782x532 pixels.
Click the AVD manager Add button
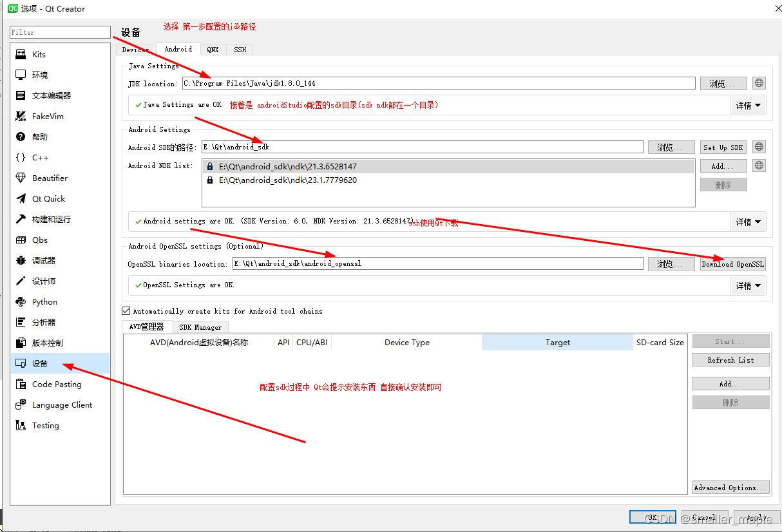[x=731, y=383]
